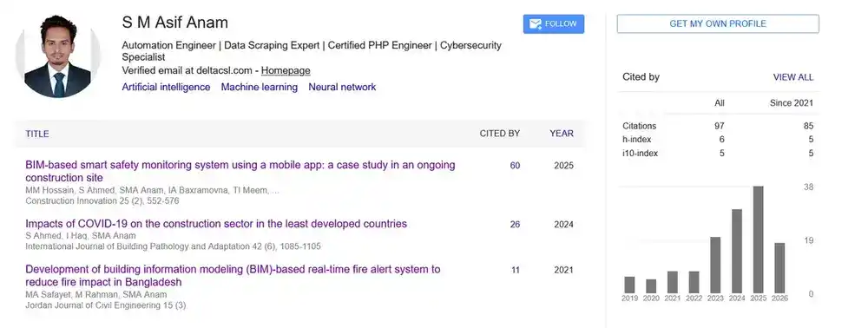View the 60 citations of first paper
This screenshot has height=328, width=868.
(515, 166)
